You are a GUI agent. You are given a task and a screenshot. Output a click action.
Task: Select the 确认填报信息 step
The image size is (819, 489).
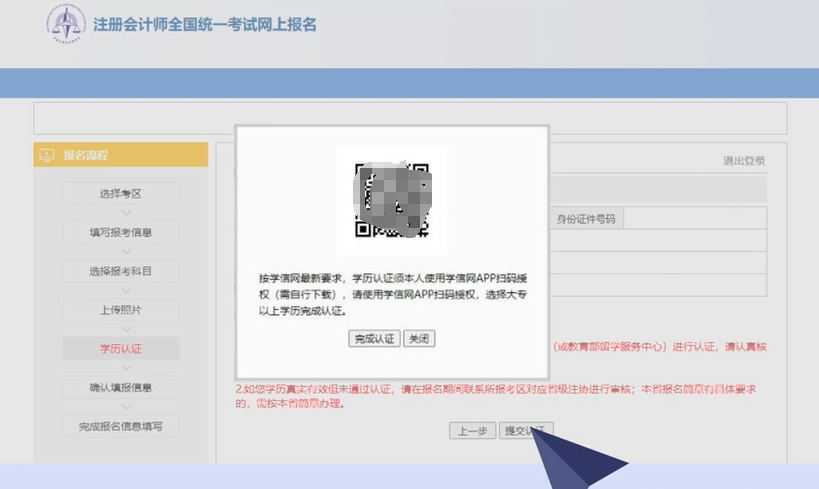pos(121,388)
